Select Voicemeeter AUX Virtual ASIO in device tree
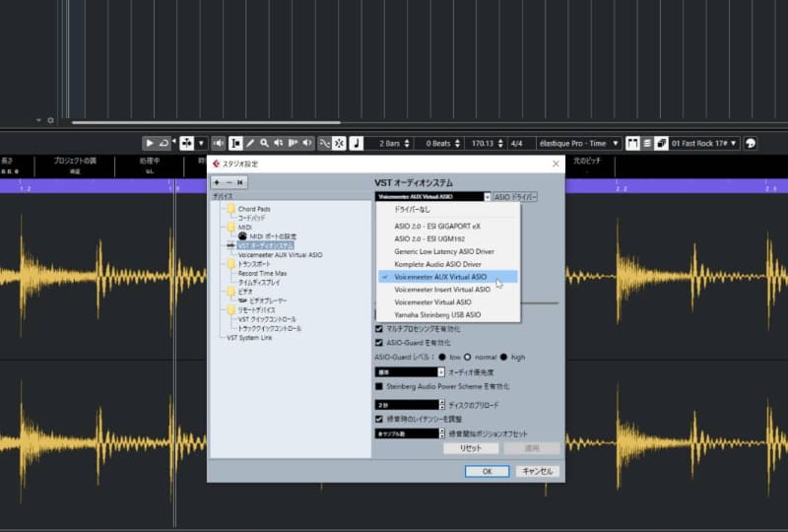The image size is (788, 532). 280,255
